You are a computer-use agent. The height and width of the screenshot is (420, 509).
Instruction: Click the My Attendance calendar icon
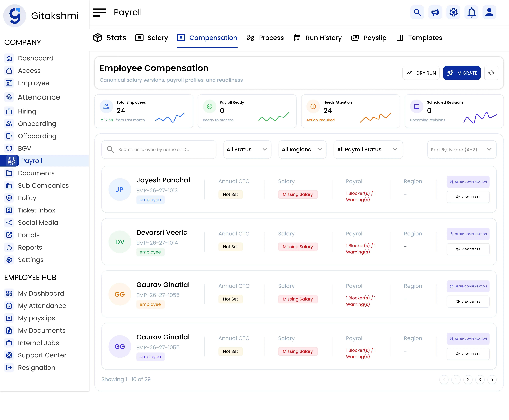pos(9,306)
